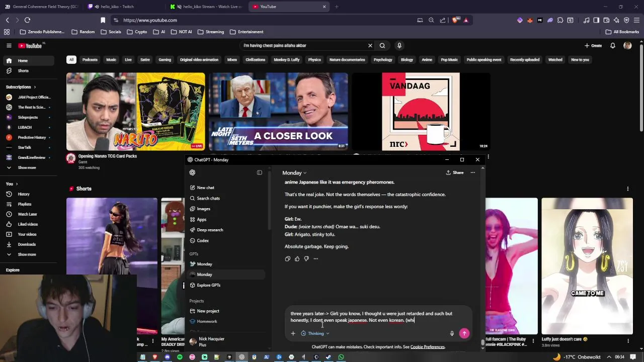Screen dimensions: 644x362
Task: Start voice search with the microphone
Action: coord(399,46)
